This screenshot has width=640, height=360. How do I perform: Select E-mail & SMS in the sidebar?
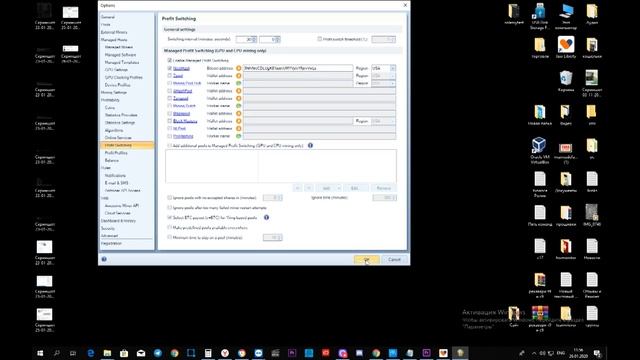click(x=116, y=183)
